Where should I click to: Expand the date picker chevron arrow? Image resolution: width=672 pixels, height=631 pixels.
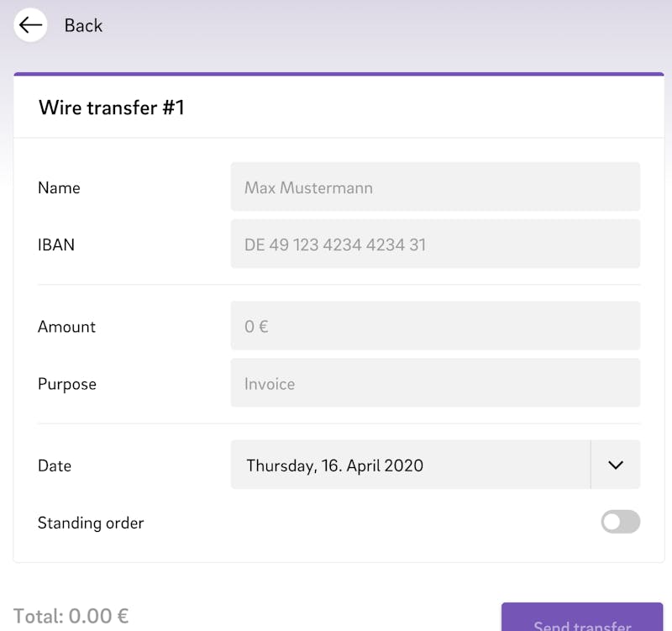point(616,465)
